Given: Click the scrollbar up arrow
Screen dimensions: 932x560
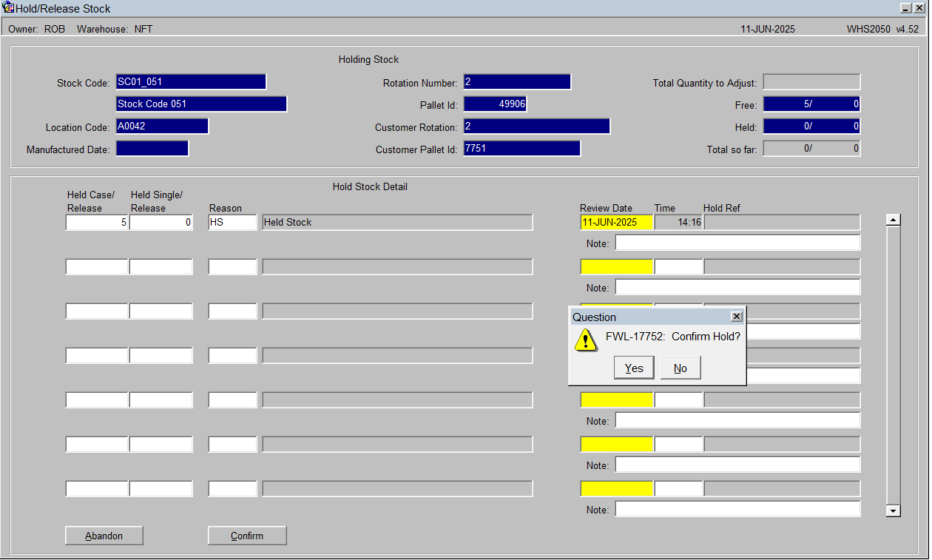Looking at the screenshot, I should point(893,220).
